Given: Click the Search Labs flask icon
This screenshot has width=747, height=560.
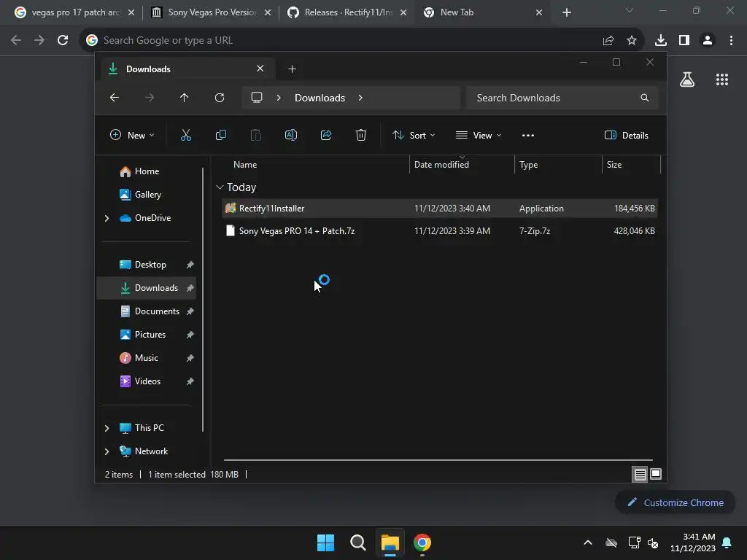Looking at the screenshot, I should point(687,79).
